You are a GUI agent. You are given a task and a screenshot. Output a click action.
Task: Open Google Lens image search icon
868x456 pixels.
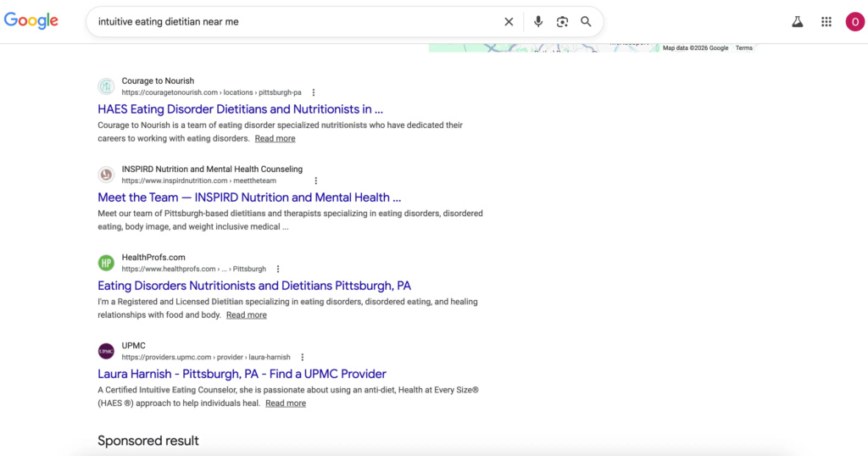(x=563, y=21)
